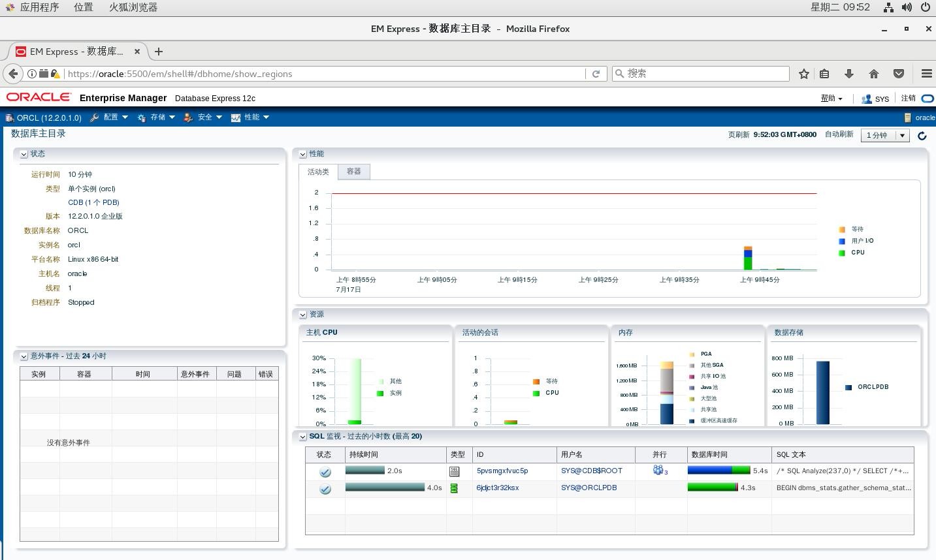The height and width of the screenshot is (560, 936).
Task: Collapse the 资源 region
Action: [x=302, y=315]
